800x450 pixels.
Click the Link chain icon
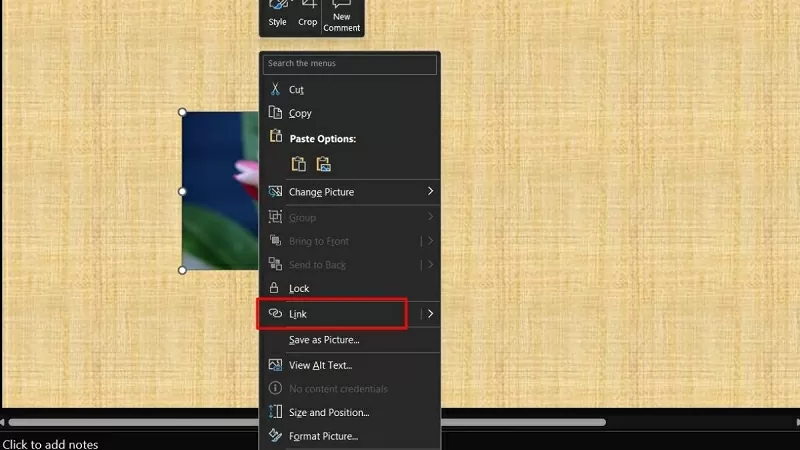coord(275,314)
